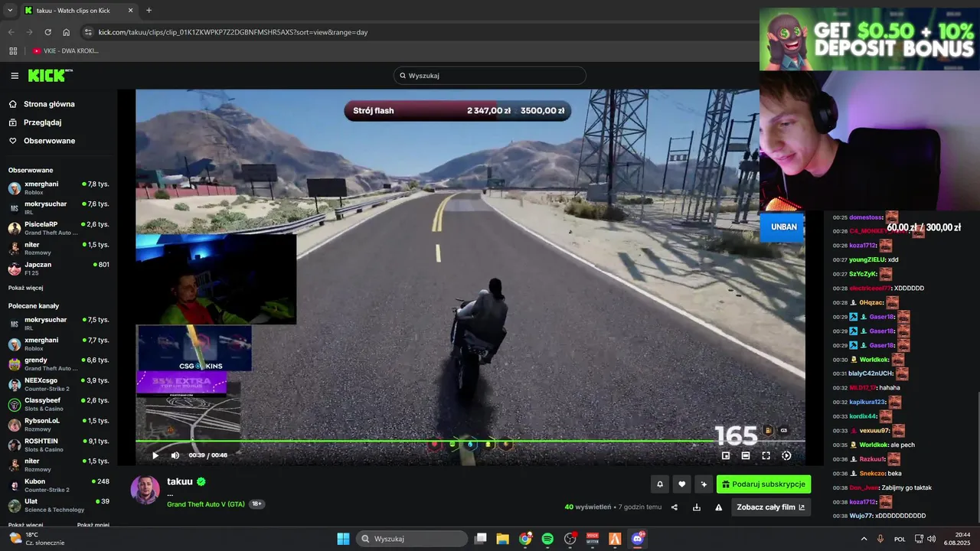Click the browser back arrow
Image resolution: width=980 pixels, height=551 pixels.
[x=11, y=32]
